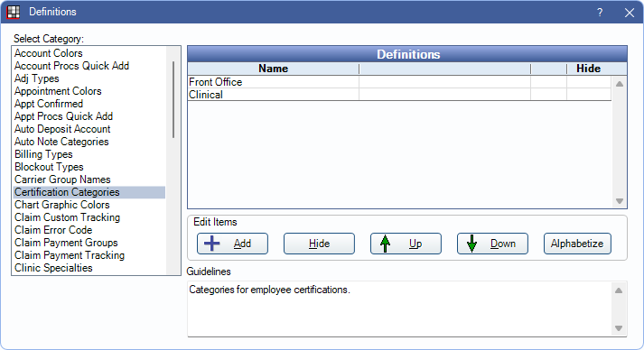
Task: Click the Guidelines box scroll-down arrow
Action: click(619, 328)
